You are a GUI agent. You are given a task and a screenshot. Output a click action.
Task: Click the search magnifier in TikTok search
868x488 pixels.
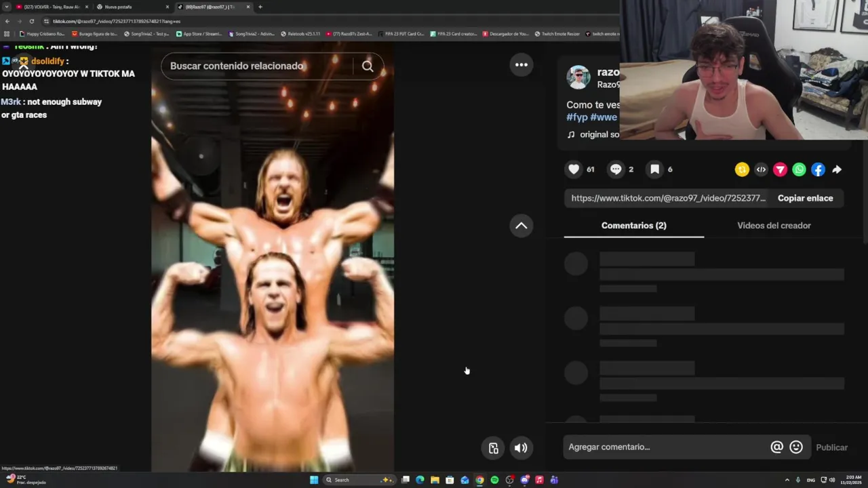368,66
